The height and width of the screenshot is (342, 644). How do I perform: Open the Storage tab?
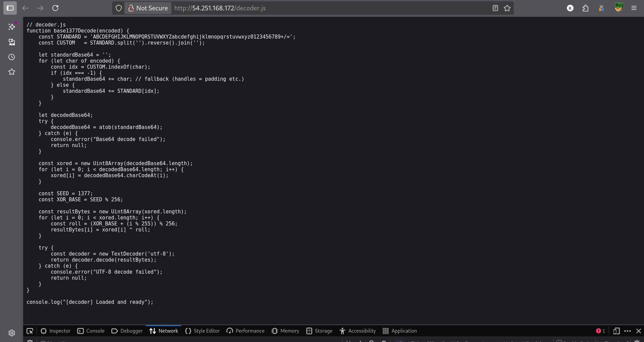(319, 331)
